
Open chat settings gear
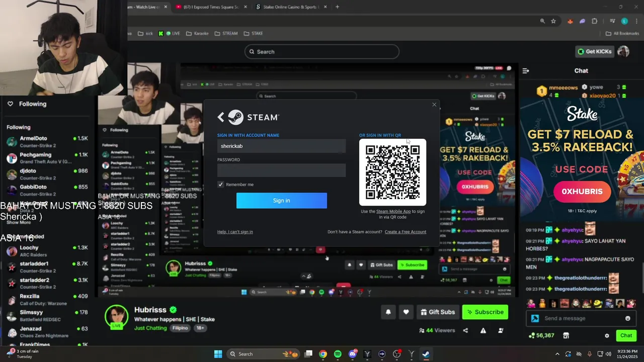point(607,335)
